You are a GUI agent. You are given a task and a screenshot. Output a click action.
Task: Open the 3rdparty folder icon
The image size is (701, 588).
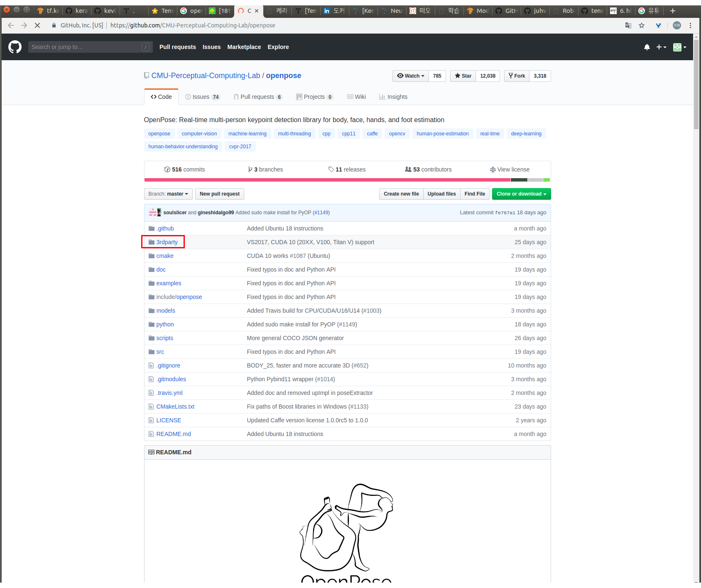pos(152,242)
